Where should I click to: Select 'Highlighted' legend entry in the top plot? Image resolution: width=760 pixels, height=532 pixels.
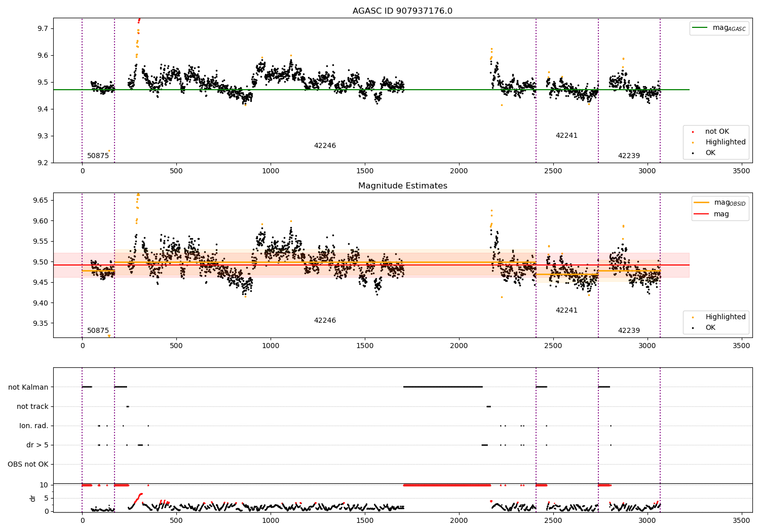click(x=726, y=142)
